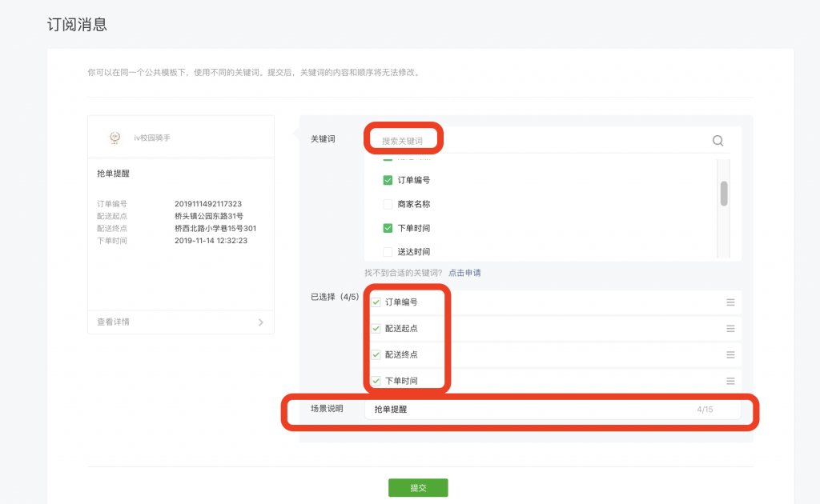The width and height of the screenshot is (820, 504).
Task: Check the 送达时间 keyword checkbox
Action: [x=388, y=252]
